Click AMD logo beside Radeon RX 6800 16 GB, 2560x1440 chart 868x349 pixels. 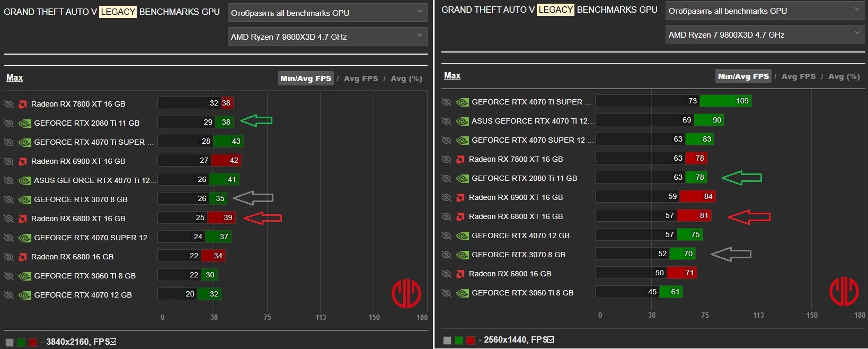pyautogui.click(x=460, y=274)
